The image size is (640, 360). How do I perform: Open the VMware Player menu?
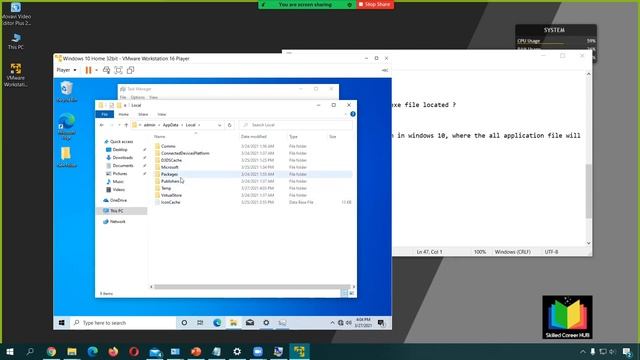(x=66, y=70)
